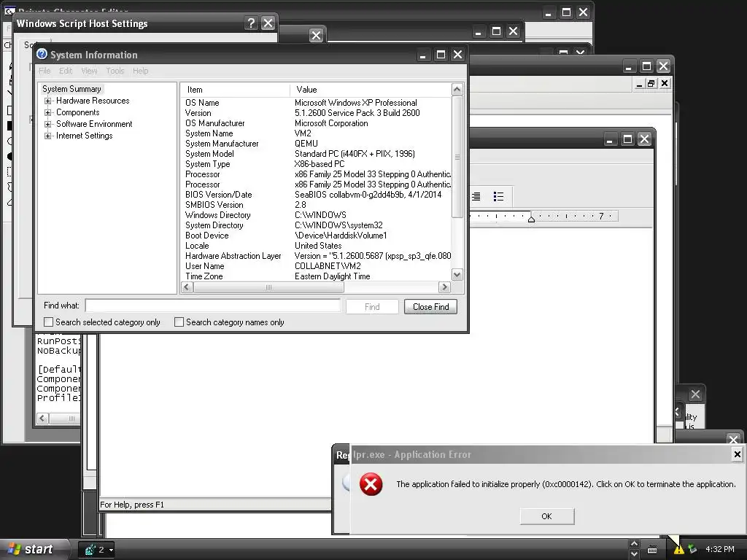Click the taskbar clock showing 4:32 PM
This screenshot has width=747, height=560.
(720, 550)
